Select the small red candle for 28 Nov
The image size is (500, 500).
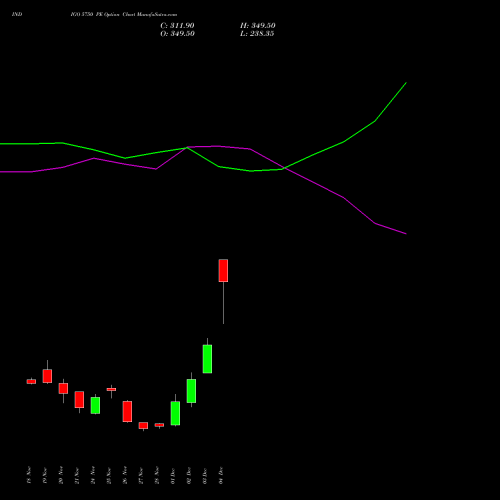pos(159,425)
